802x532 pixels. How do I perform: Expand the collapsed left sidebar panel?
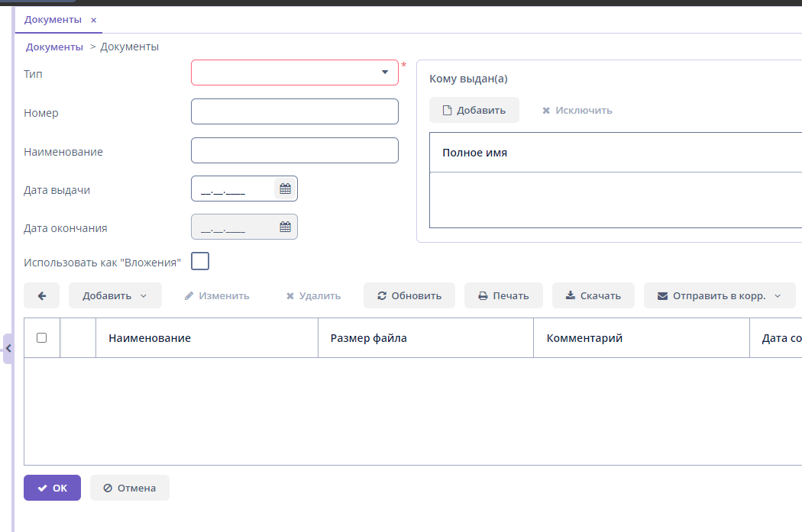pos(8,349)
